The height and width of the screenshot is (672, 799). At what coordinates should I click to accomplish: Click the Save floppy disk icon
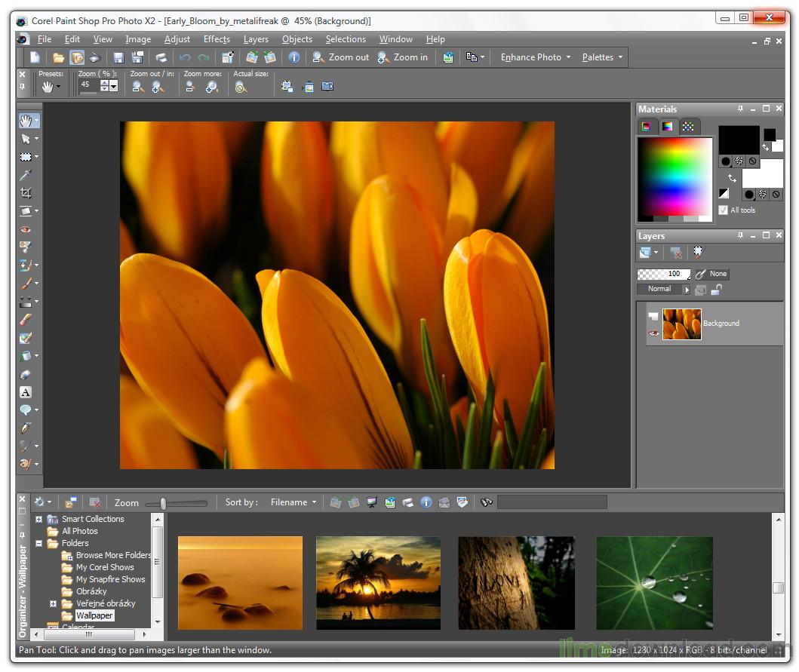click(x=118, y=57)
